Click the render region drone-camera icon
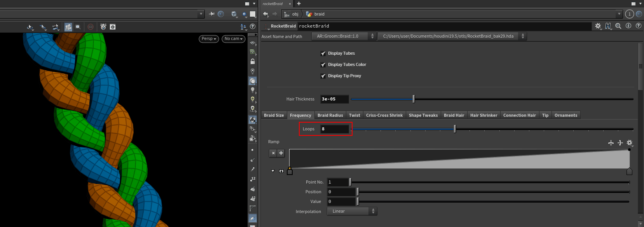 pos(103,27)
